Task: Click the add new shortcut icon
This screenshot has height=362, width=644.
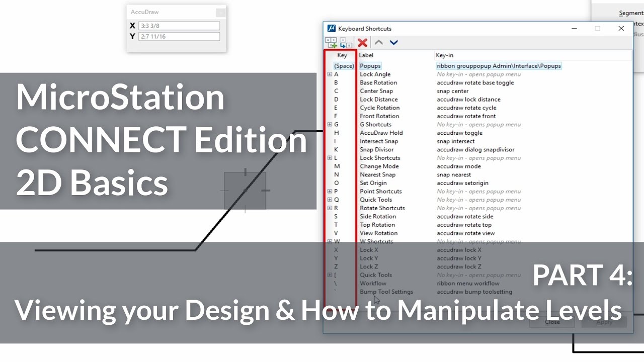Action: tap(331, 43)
